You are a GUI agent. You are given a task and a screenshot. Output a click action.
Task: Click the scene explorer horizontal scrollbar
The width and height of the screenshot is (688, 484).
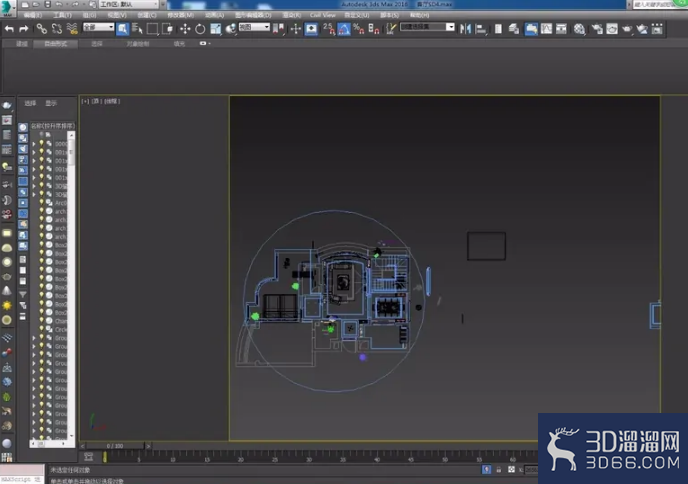[49, 444]
